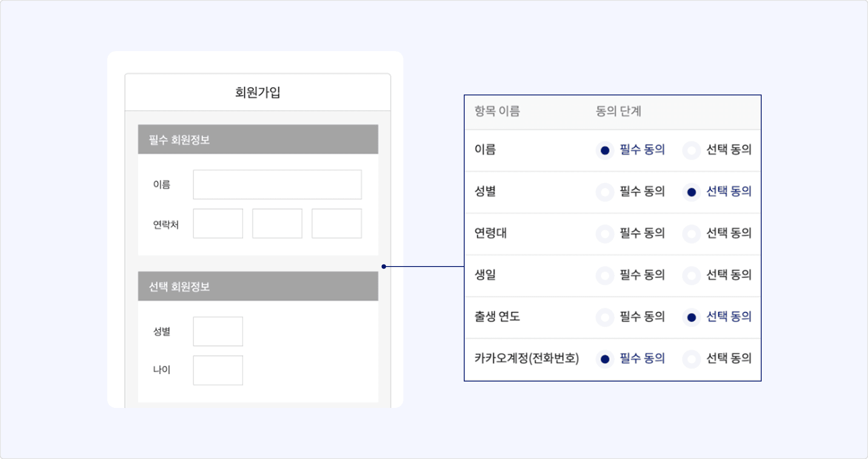
Task: Choose 필수 동의 for 출생 연도
Action: (x=605, y=317)
